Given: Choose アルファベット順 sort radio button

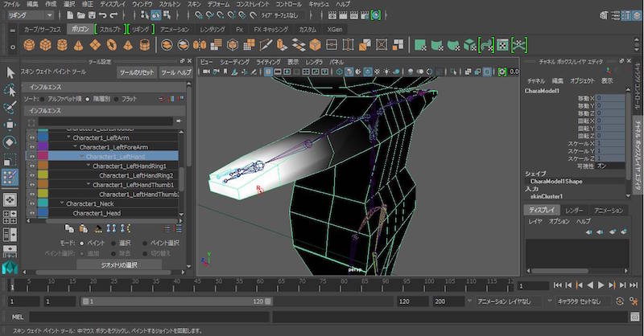Looking at the screenshot, I should (43, 98).
